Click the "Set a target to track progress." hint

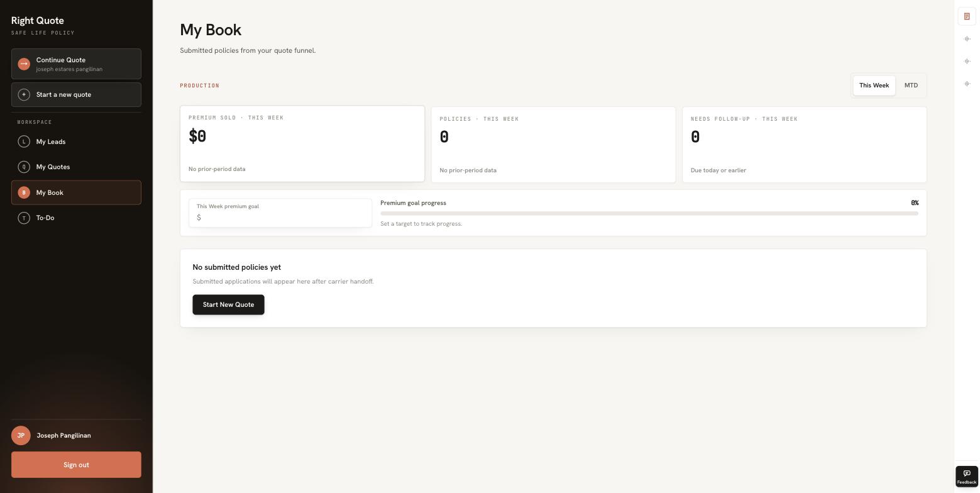pyautogui.click(x=421, y=224)
